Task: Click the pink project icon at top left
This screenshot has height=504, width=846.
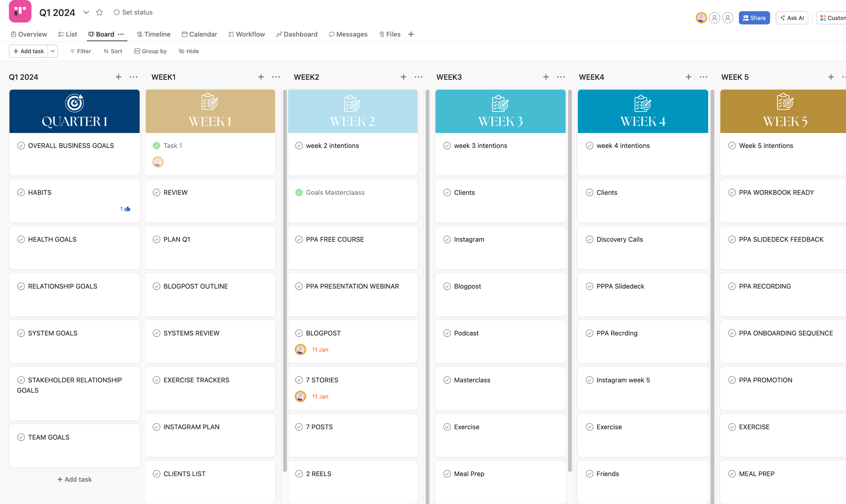Action: [x=20, y=11]
